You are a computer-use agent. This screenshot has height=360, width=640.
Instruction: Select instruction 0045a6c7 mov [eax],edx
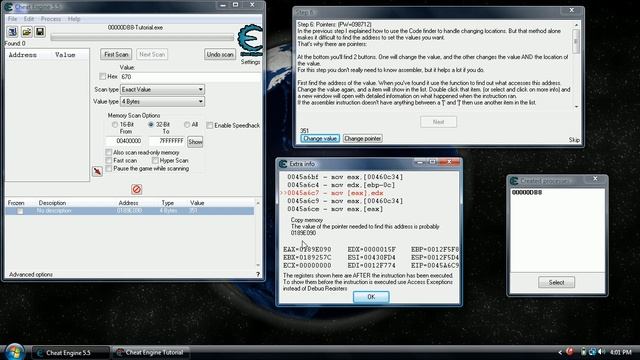coord(335,193)
